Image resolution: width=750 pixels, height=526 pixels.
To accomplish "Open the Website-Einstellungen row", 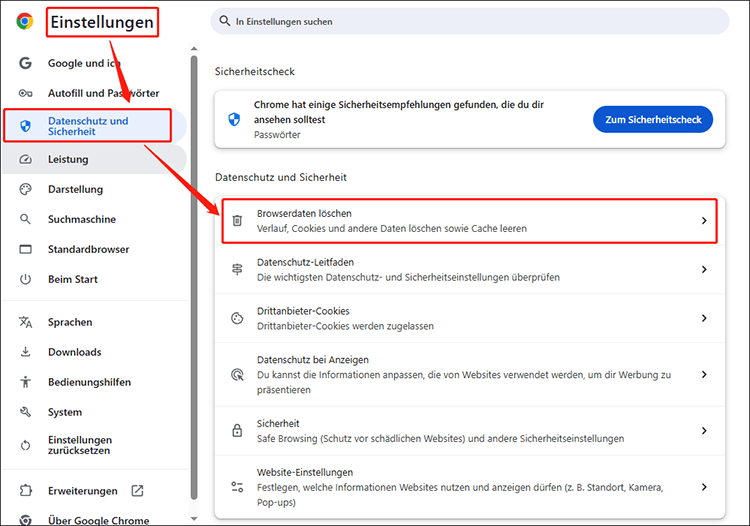I will click(470, 487).
